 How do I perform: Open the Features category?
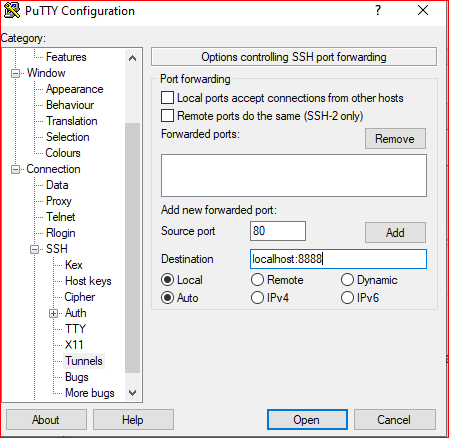pos(66,57)
